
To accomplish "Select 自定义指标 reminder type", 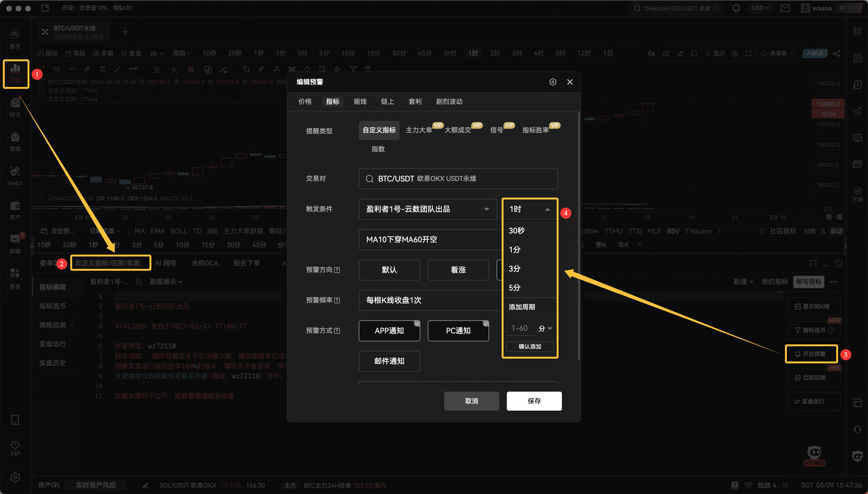I will pyautogui.click(x=379, y=130).
